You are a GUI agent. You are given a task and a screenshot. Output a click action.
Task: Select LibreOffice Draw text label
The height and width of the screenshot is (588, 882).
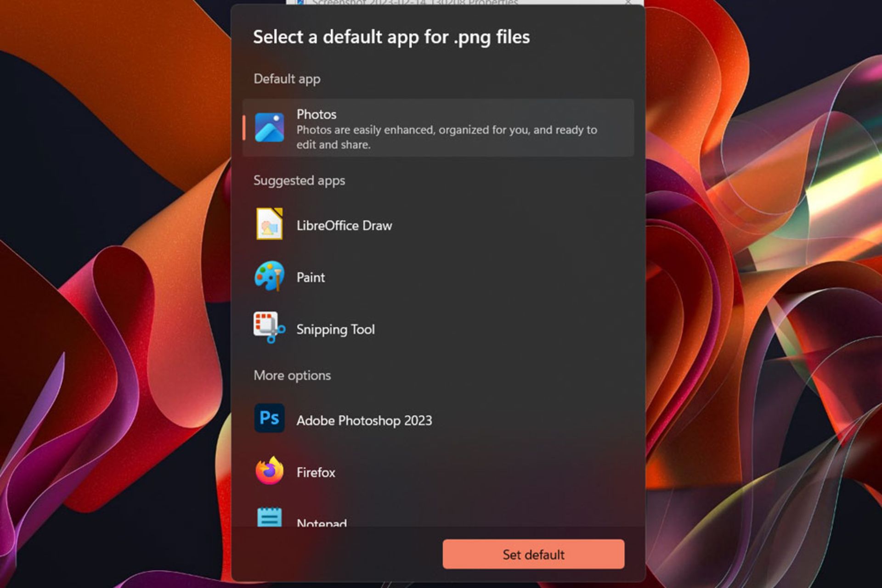pyautogui.click(x=344, y=225)
